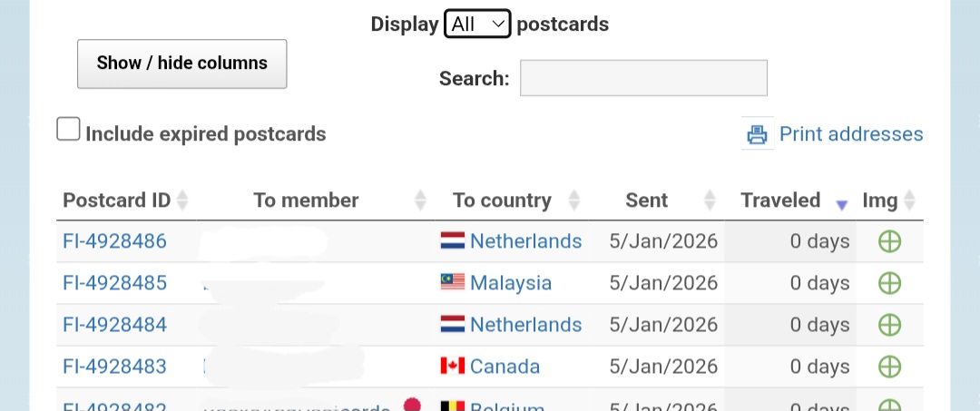
Task: Open the Display count dropdown
Action: pyautogui.click(x=477, y=24)
